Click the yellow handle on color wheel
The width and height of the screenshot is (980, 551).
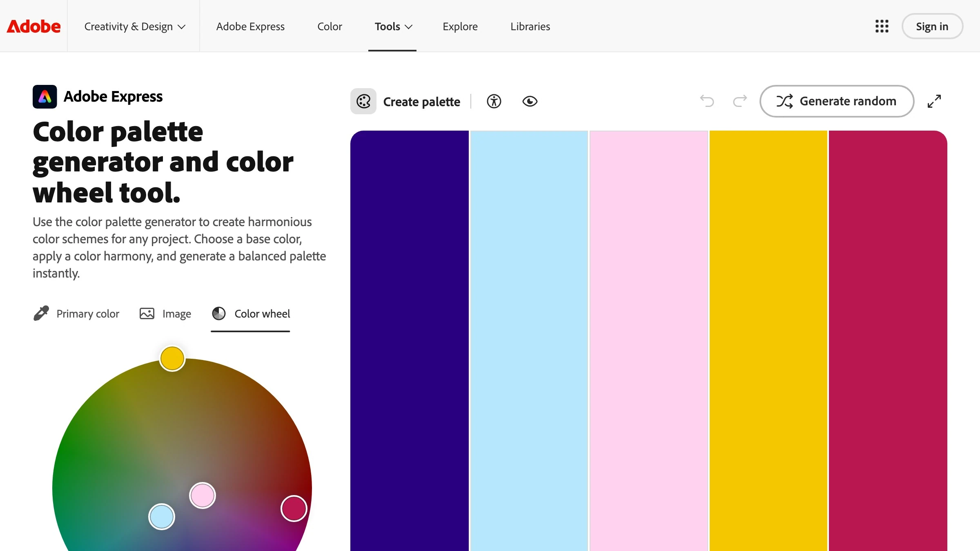point(172,358)
